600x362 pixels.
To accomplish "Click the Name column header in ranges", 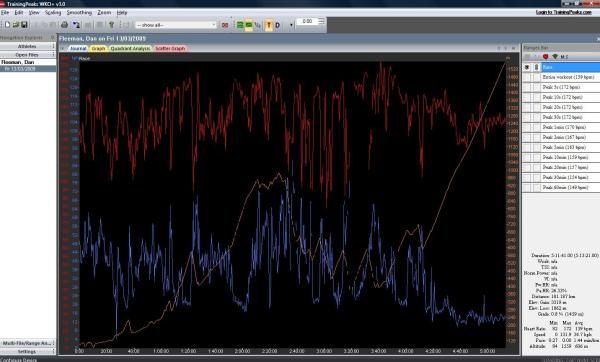I will pos(570,67).
